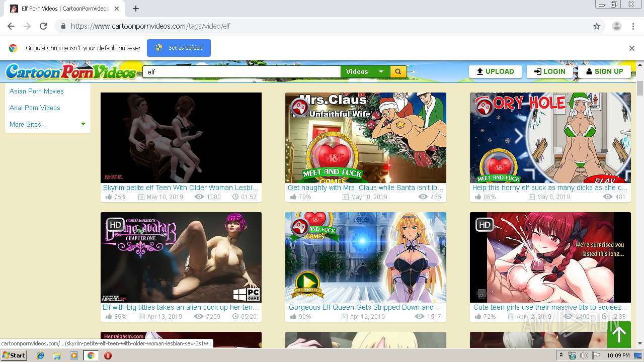Click the eye icon beside 1080 views
The height and width of the screenshot is (362, 644).
[x=199, y=197]
